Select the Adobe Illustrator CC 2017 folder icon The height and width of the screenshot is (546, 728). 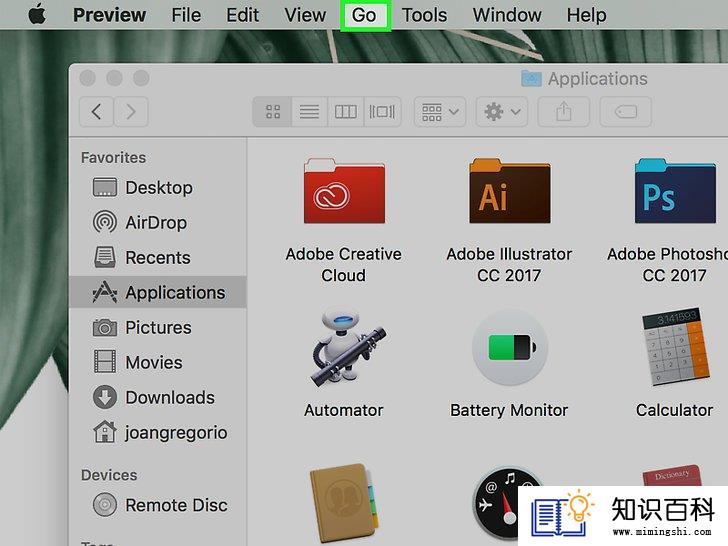coord(510,191)
